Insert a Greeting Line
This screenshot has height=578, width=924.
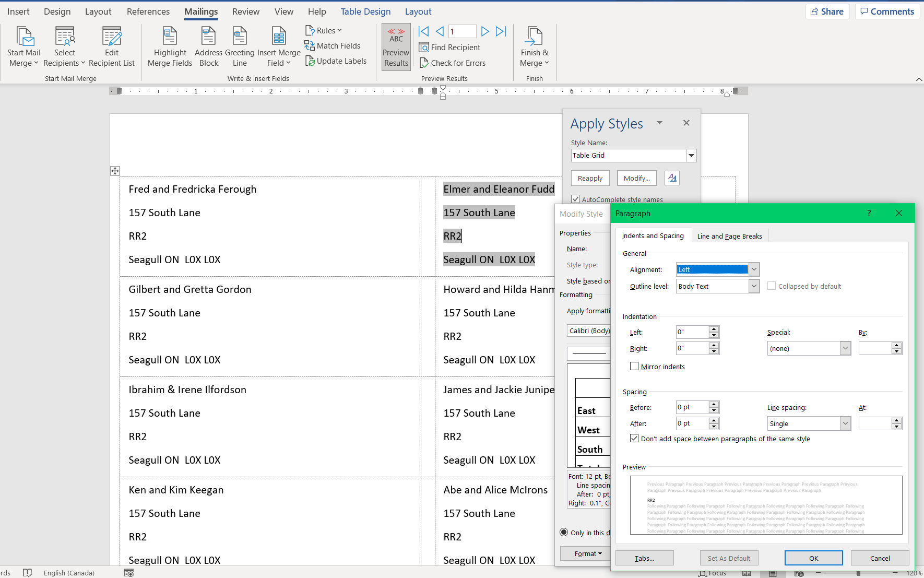pos(240,47)
